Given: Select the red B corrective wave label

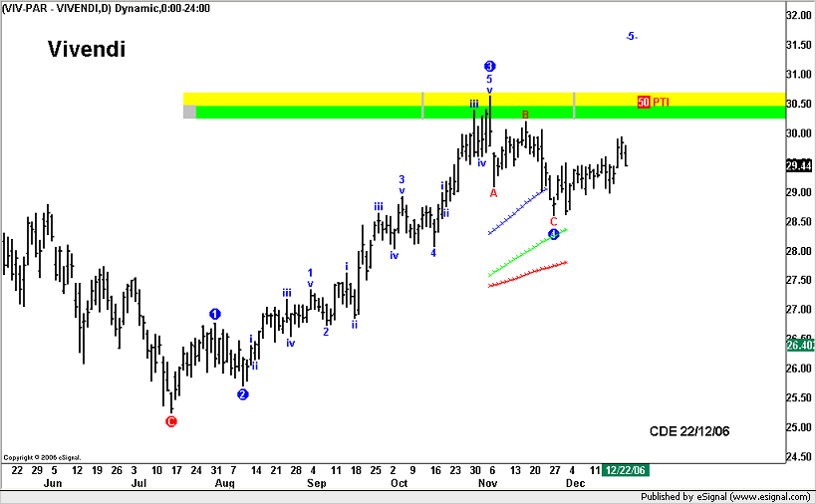Looking at the screenshot, I should point(525,115).
